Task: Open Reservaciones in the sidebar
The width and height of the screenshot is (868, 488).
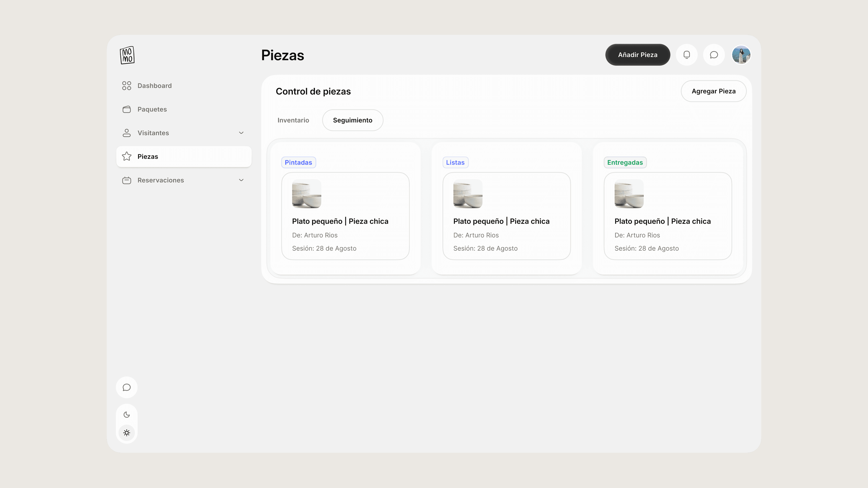Action: (x=161, y=180)
